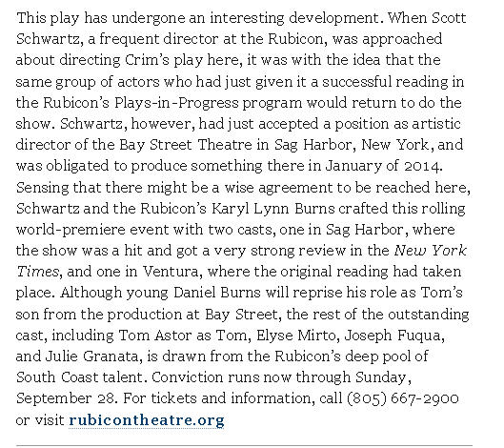This screenshot has height=448, width=504.
Task: Click the text 'January of 2014'
Action: (x=382, y=166)
